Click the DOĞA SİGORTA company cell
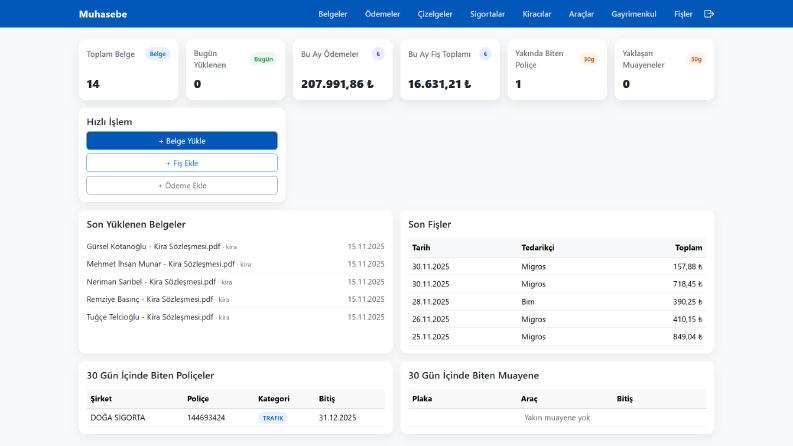This screenshot has width=793, height=446. (118, 418)
